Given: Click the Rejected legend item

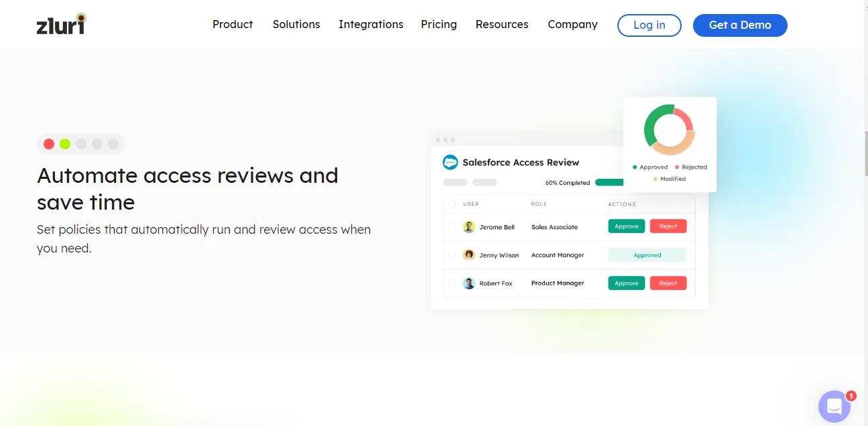Looking at the screenshot, I should click(691, 167).
